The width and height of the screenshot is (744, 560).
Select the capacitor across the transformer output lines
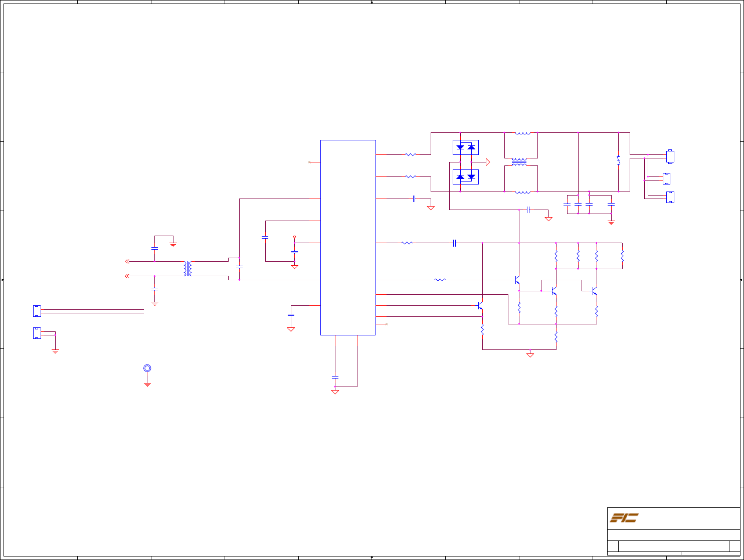tap(239, 267)
